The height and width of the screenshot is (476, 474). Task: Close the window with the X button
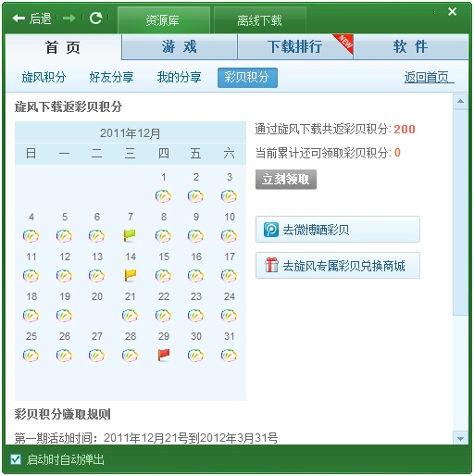coord(452,12)
